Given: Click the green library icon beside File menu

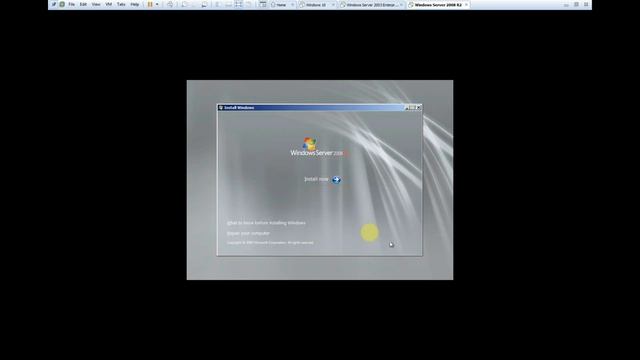Looking at the screenshot, I should (62, 4).
